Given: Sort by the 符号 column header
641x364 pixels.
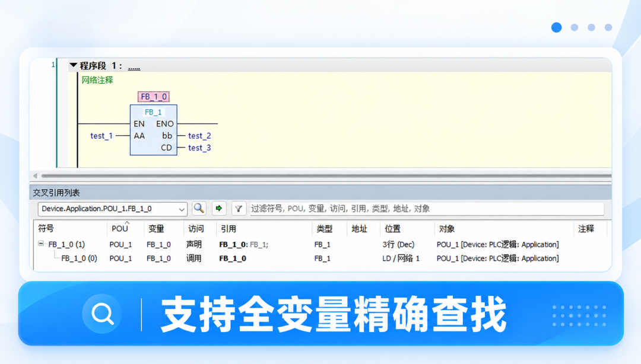Looking at the screenshot, I should pyautogui.click(x=46, y=229).
